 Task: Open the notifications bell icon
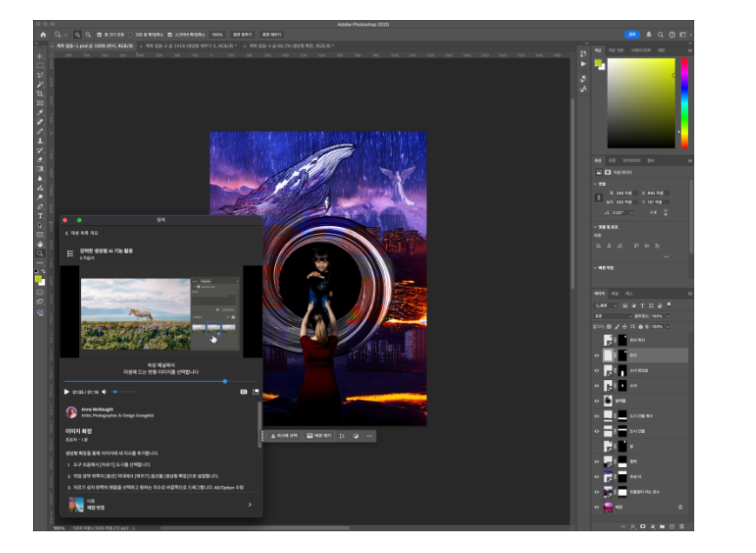point(648,35)
